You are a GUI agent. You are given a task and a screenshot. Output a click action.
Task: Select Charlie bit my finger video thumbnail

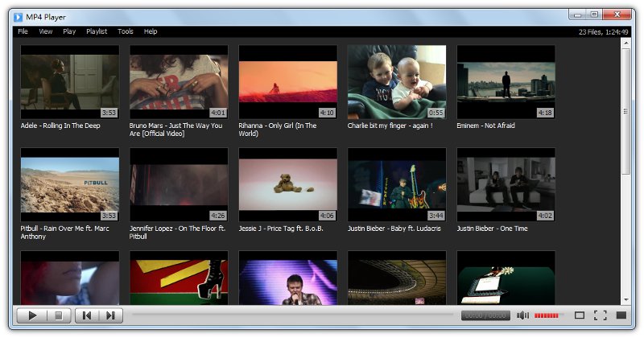click(397, 82)
